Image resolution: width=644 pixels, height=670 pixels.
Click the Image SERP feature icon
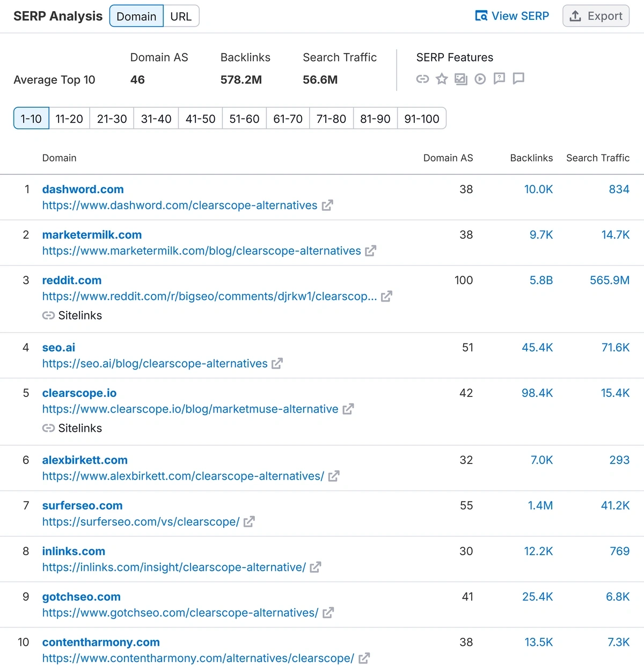click(x=461, y=79)
